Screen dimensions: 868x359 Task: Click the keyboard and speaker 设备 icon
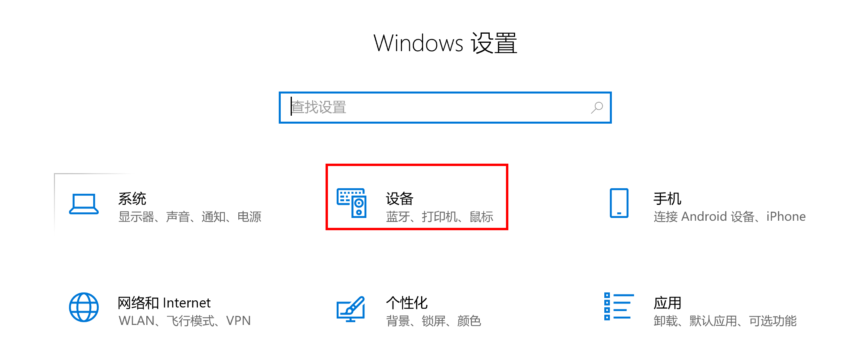[351, 203]
